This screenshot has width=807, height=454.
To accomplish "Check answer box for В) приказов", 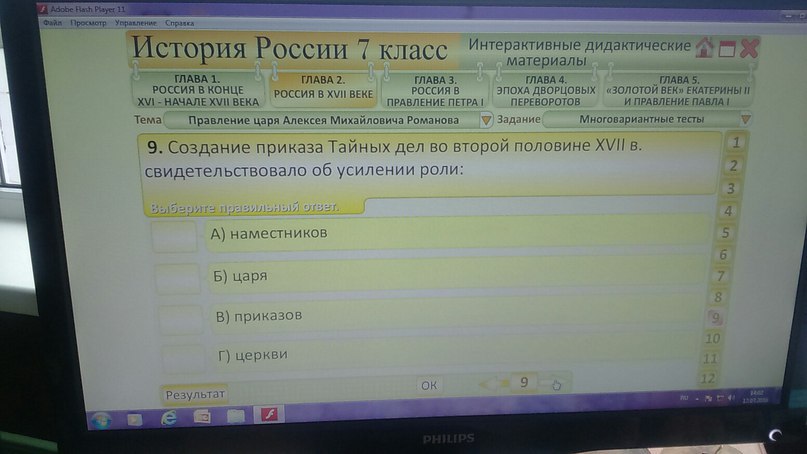I will tap(180, 319).
